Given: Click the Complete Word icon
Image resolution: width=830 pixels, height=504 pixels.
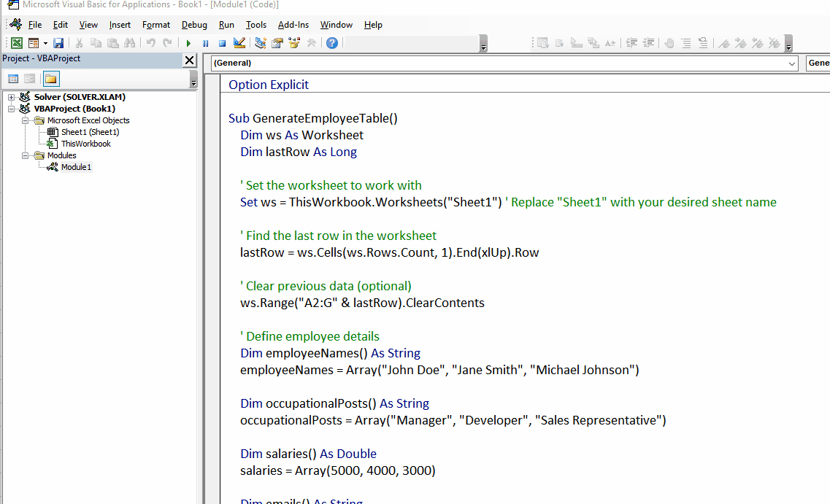Looking at the screenshot, I should point(610,43).
